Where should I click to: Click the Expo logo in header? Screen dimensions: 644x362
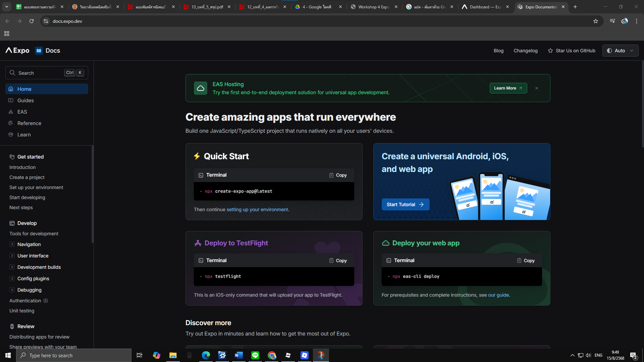pos(17,51)
